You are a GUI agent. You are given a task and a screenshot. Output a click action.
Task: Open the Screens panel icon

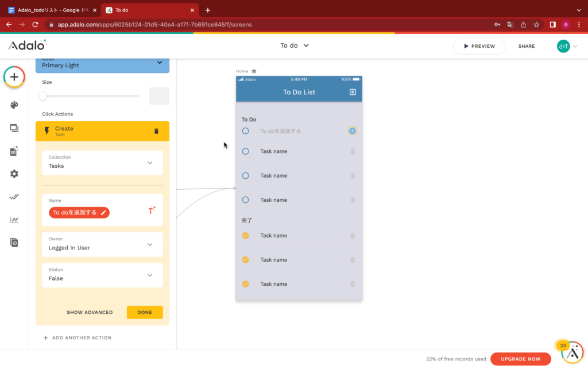coord(14,128)
